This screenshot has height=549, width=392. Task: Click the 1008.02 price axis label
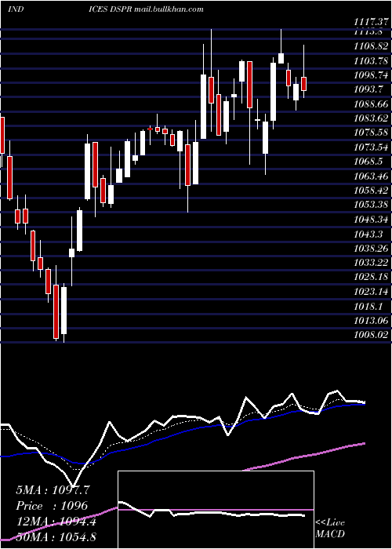[x=371, y=335]
